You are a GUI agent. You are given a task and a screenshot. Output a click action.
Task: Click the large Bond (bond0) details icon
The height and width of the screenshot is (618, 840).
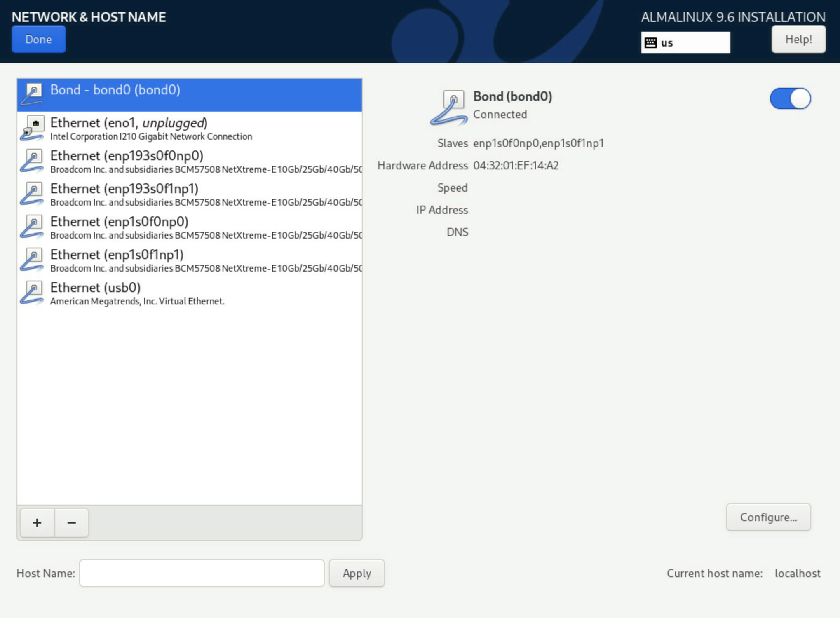click(449, 108)
